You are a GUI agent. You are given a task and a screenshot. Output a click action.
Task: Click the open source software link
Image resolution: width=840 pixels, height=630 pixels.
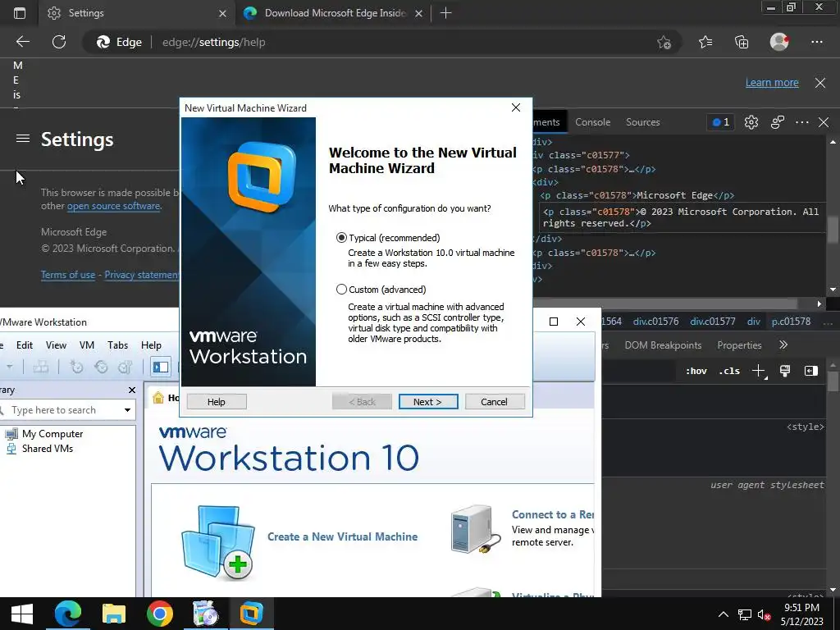[x=113, y=206]
